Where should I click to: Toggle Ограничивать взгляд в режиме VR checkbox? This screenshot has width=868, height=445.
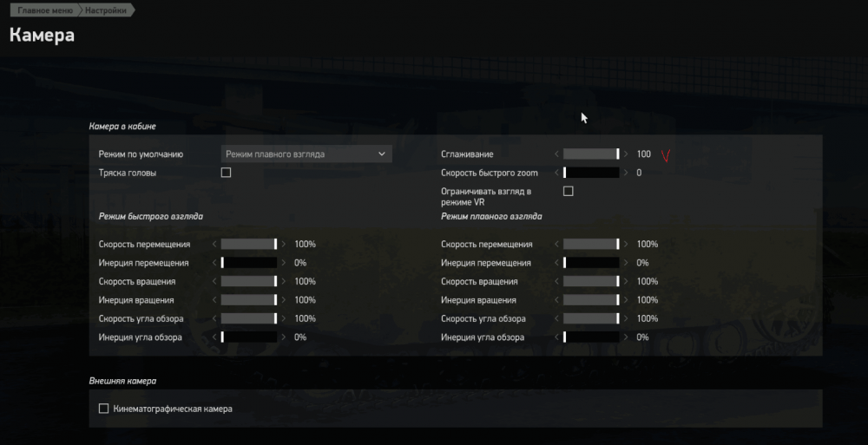pyautogui.click(x=568, y=191)
